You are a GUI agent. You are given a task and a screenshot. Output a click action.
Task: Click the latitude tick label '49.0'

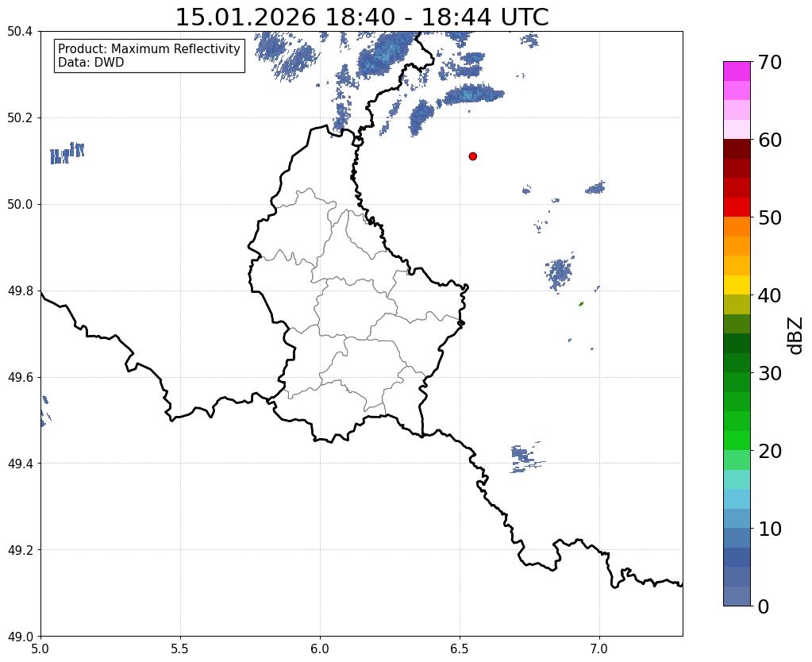coord(20,637)
